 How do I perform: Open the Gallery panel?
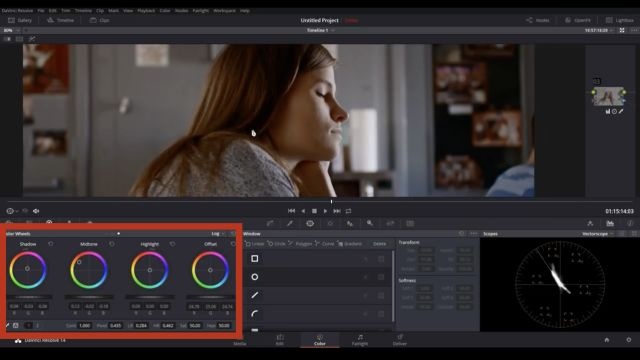pos(20,20)
